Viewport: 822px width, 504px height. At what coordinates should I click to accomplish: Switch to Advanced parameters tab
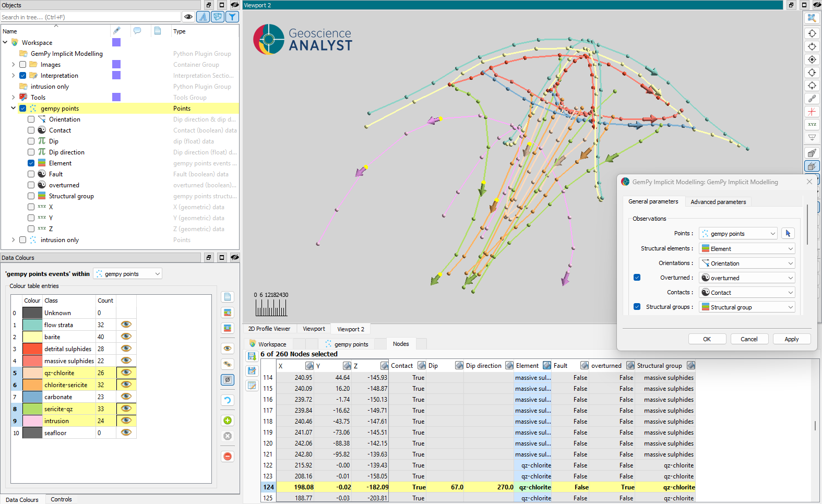718,202
